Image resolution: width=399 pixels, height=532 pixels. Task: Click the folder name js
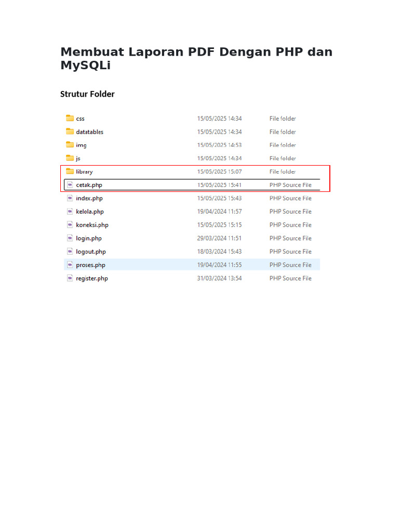pos(78,158)
